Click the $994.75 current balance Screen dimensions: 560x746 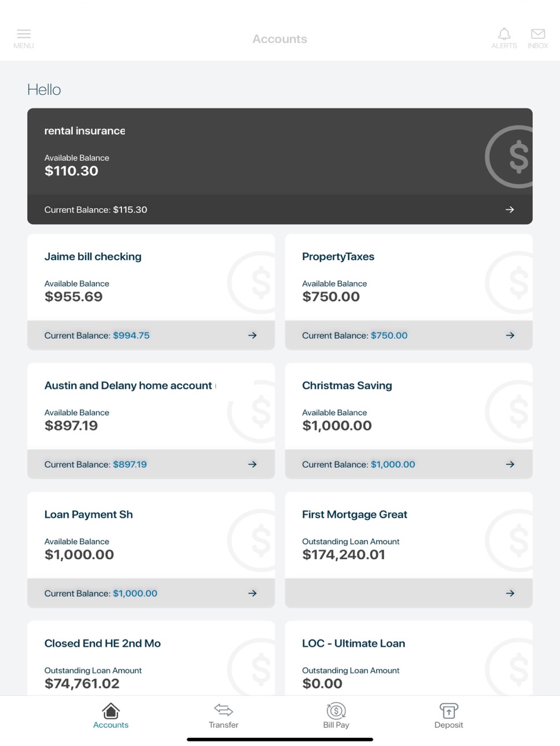[131, 335]
